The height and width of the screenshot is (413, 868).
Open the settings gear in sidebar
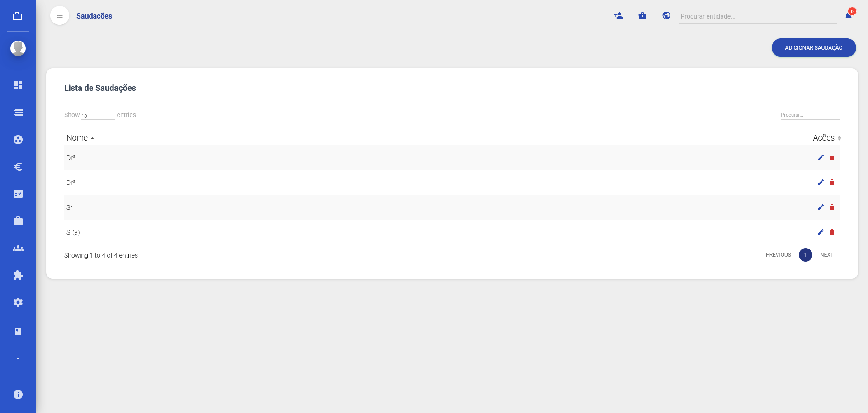tap(18, 302)
